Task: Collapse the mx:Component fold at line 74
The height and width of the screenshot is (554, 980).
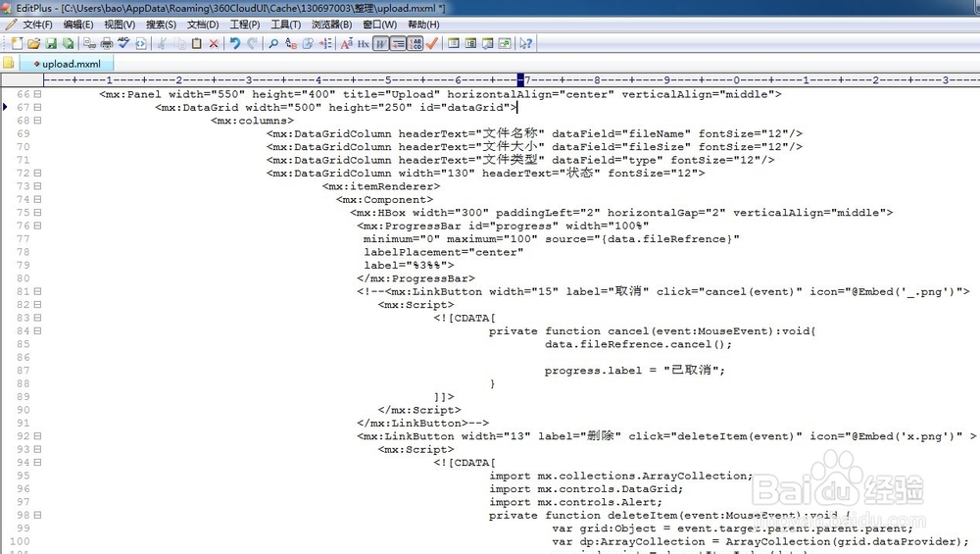Action: click(x=37, y=199)
